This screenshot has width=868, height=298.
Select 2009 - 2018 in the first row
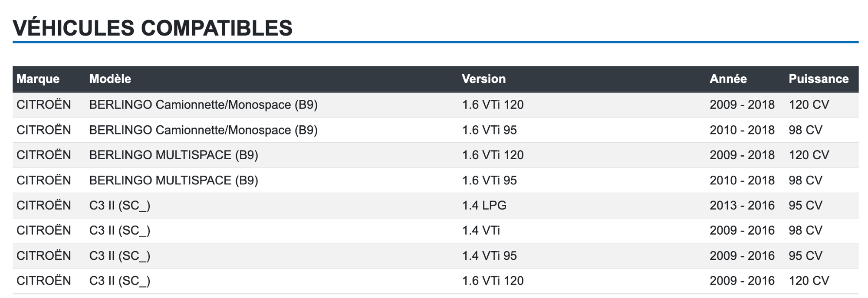point(742,105)
